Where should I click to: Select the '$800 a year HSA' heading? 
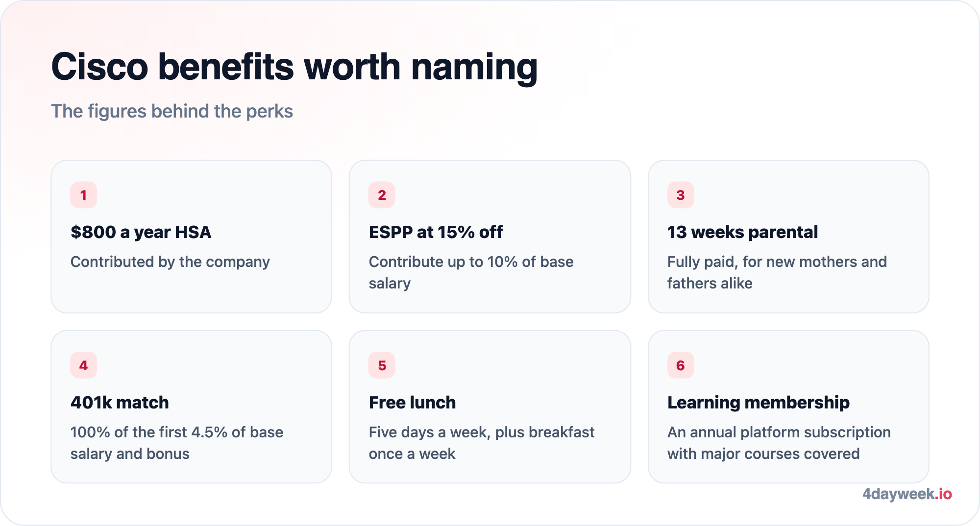coord(141,232)
